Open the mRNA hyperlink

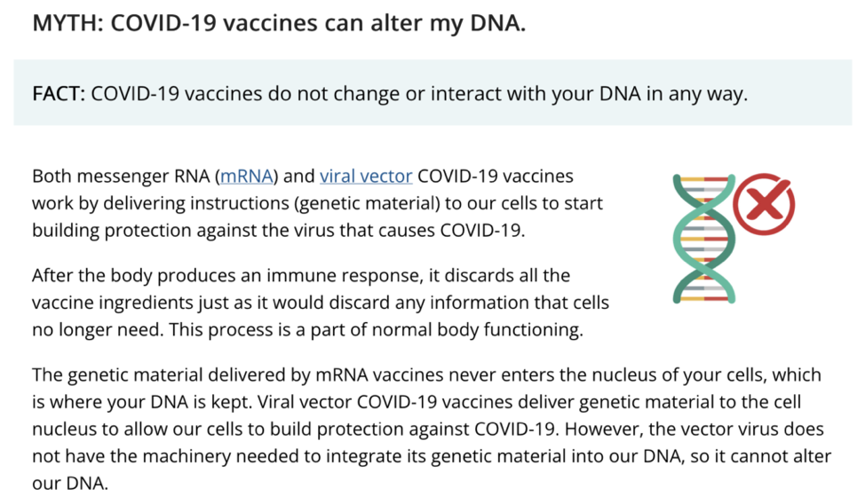point(247,177)
